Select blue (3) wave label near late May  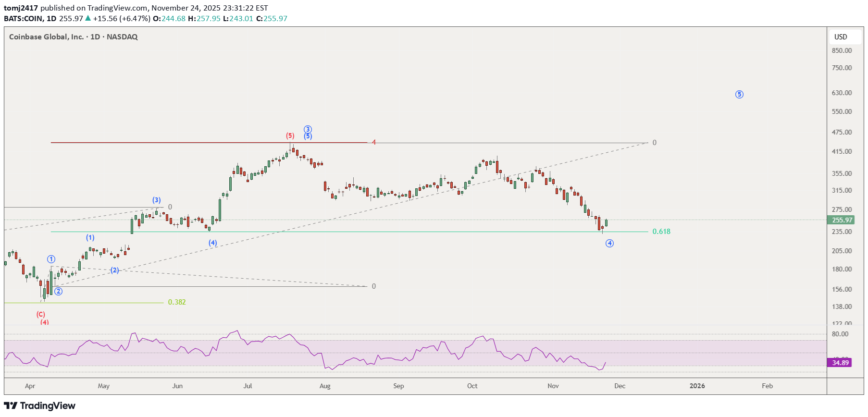pos(157,200)
